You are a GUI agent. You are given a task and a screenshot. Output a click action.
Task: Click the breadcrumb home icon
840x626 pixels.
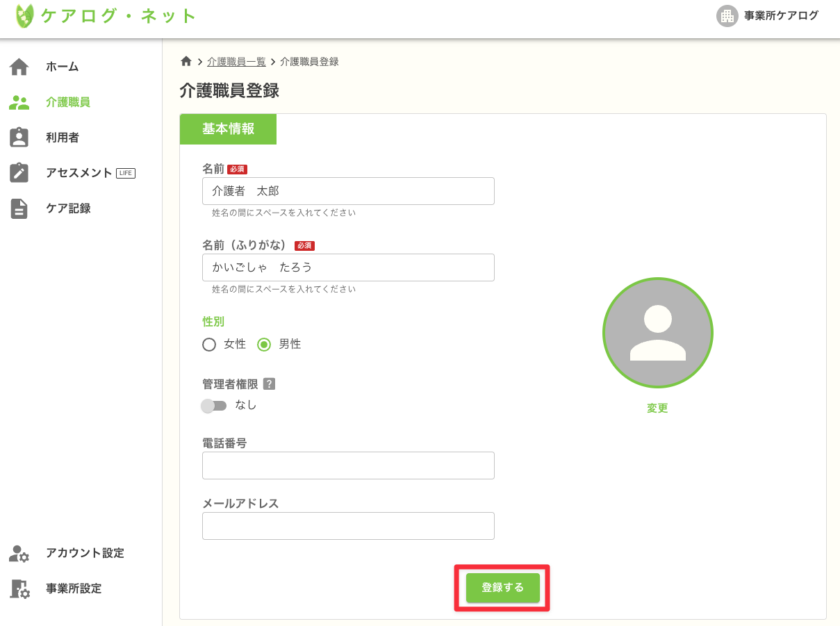[x=186, y=61]
